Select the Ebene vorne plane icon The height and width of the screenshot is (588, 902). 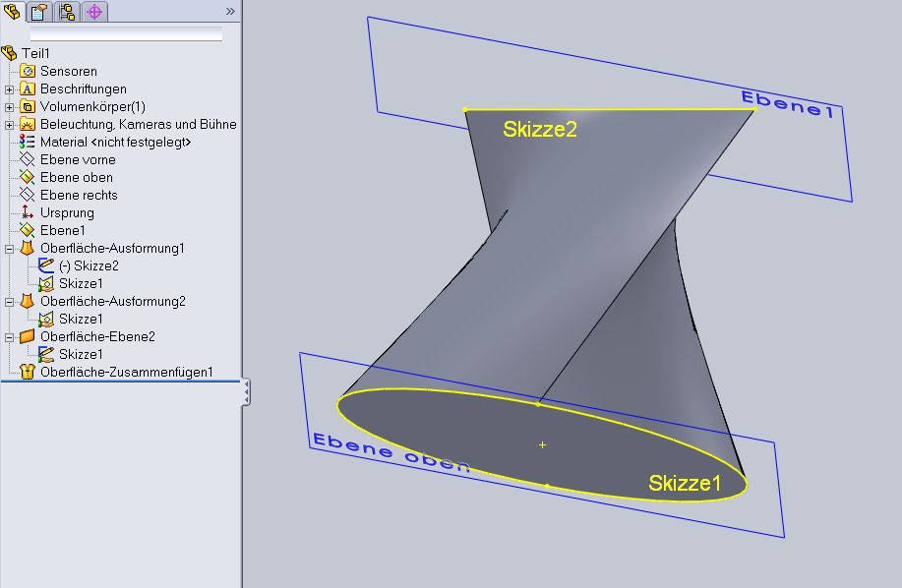tap(28, 160)
